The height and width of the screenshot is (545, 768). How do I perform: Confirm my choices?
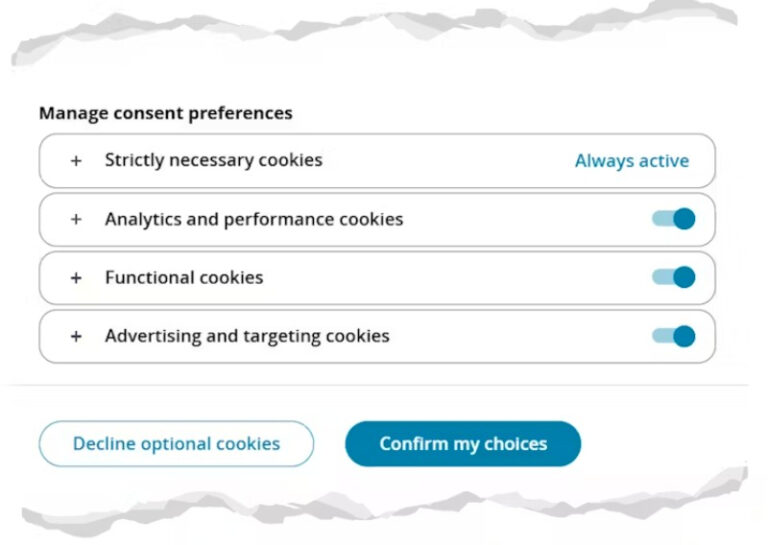tap(463, 444)
